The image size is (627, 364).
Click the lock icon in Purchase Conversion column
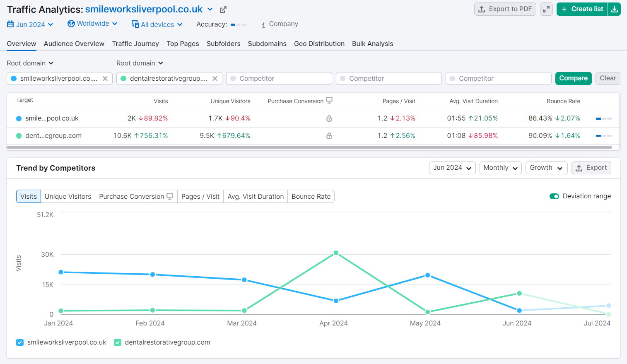[x=329, y=118]
